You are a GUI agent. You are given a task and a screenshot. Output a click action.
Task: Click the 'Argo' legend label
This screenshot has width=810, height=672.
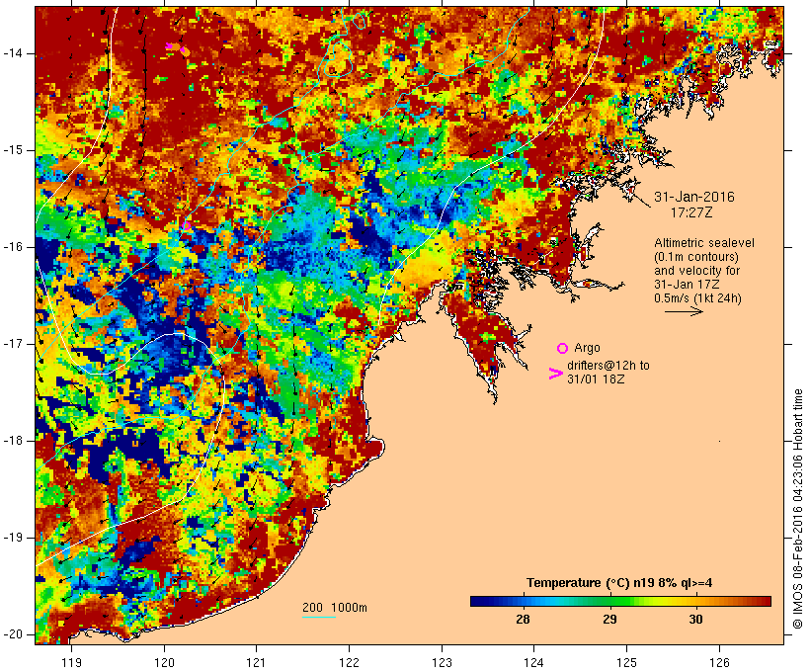(587, 348)
